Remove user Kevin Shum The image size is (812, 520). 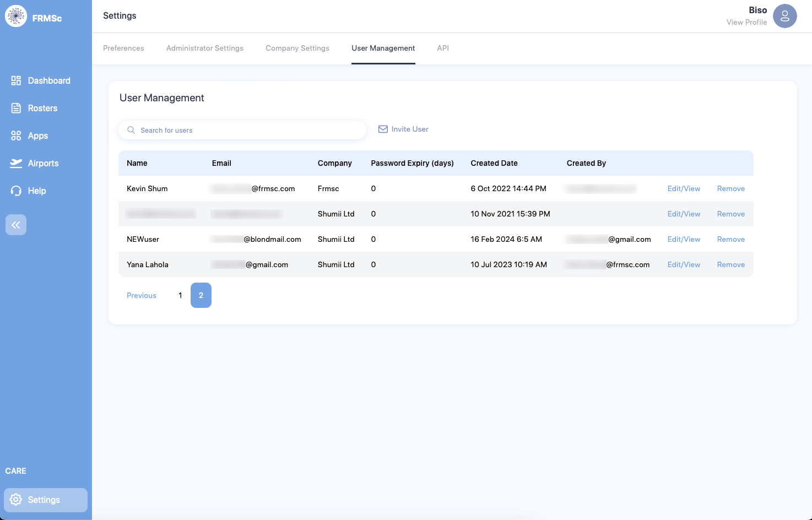tap(731, 188)
